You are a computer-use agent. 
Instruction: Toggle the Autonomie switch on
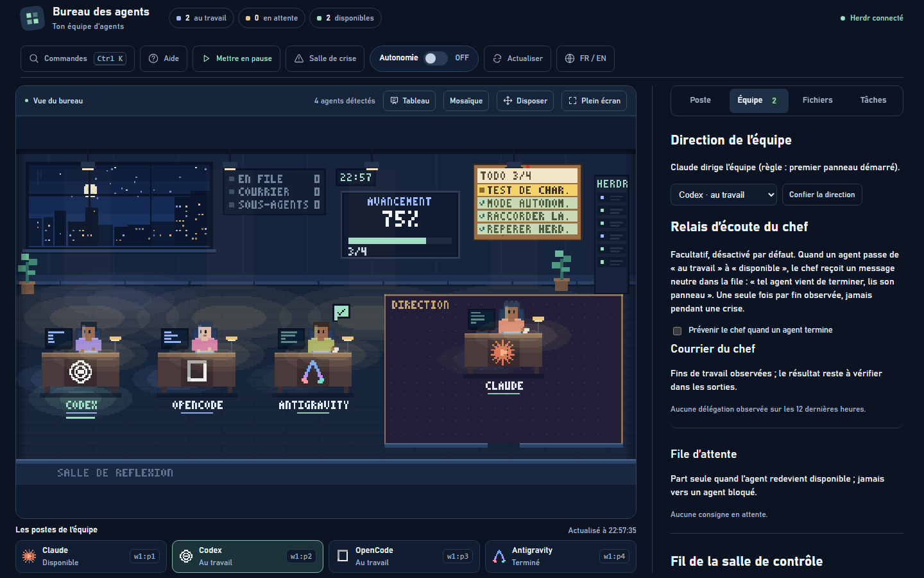(436, 58)
